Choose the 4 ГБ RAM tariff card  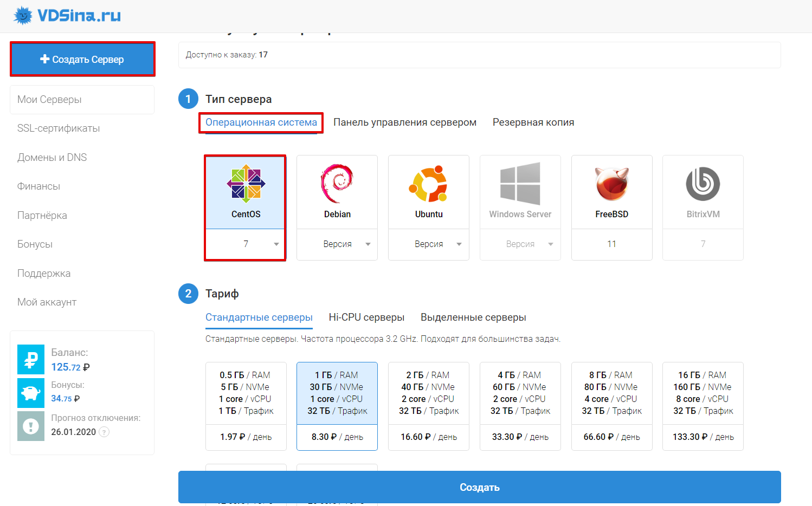click(x=520, y=406)
